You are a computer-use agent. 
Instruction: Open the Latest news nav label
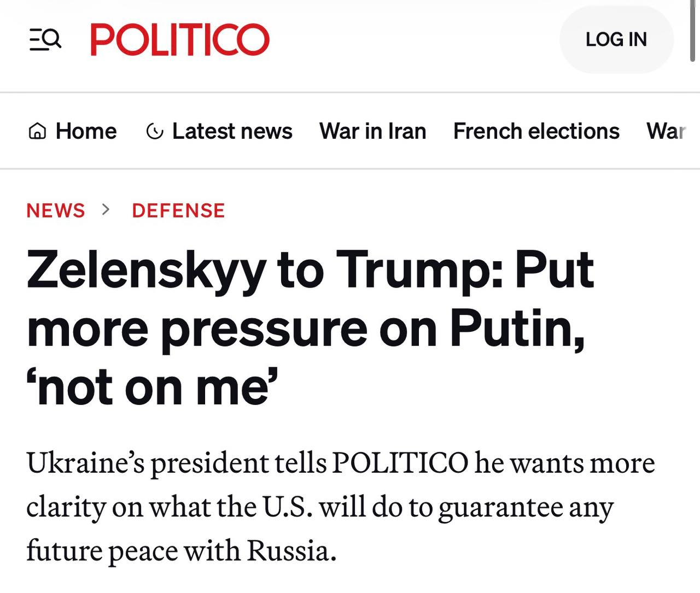tap(232, 131)
